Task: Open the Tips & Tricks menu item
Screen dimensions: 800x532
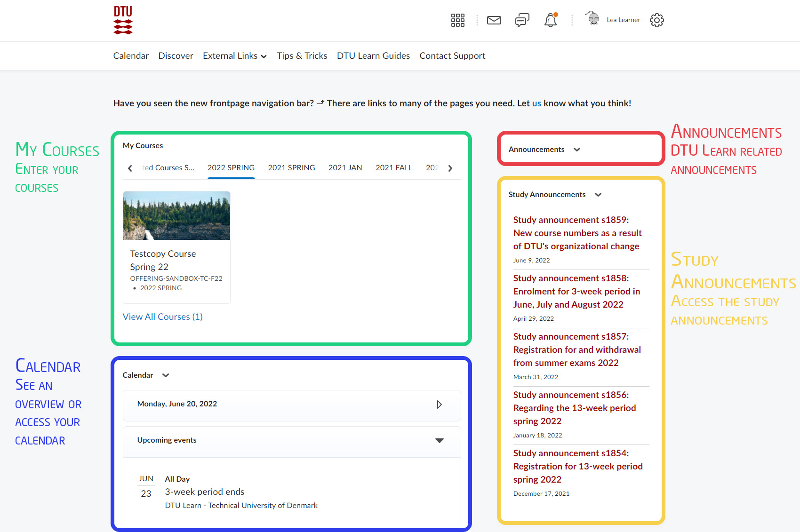Action: (302, 56)
